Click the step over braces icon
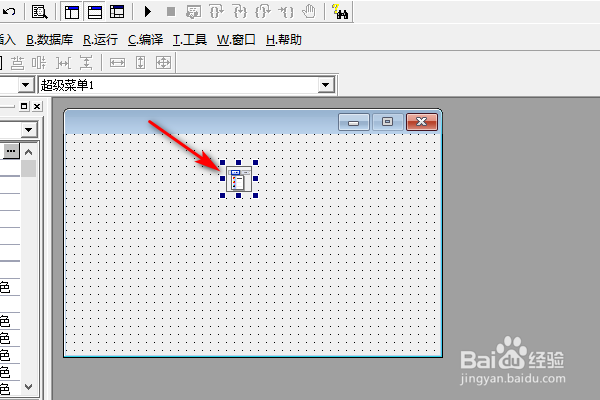 click(x=217, y=12)
